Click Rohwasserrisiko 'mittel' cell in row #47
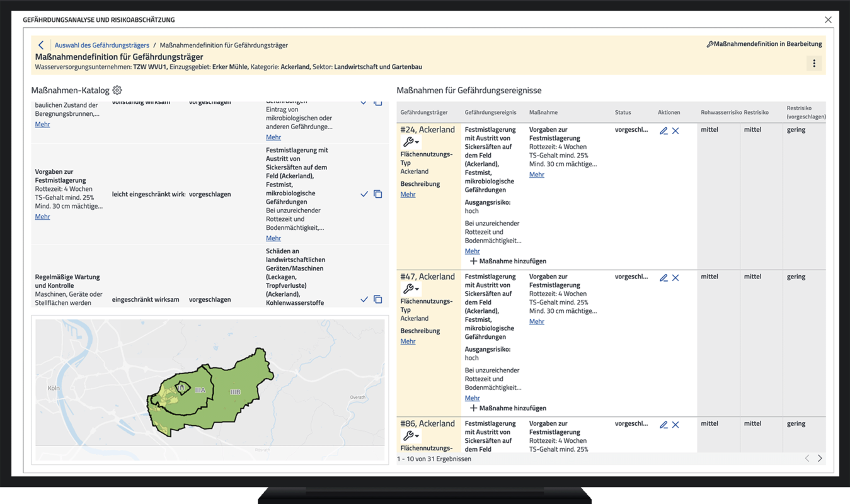850x504 pixels. [709, 277]
